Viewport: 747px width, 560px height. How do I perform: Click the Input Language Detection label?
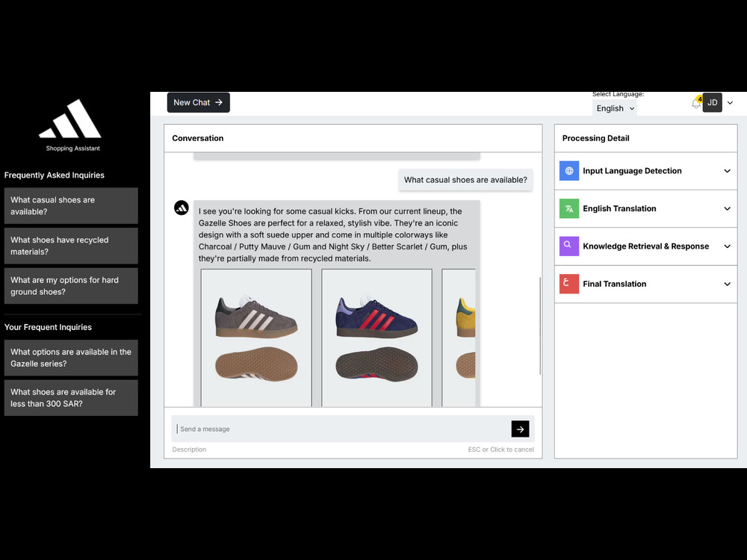632,171
